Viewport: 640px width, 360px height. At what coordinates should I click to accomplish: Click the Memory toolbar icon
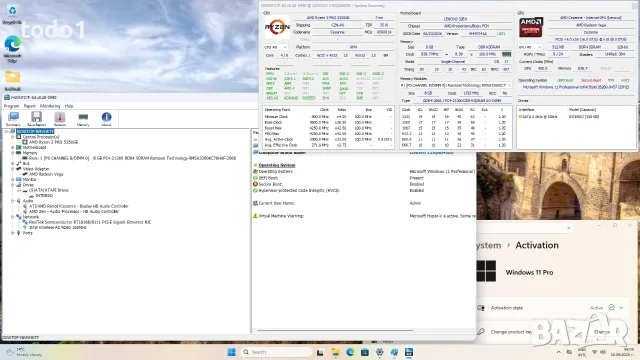coord(83,119)
